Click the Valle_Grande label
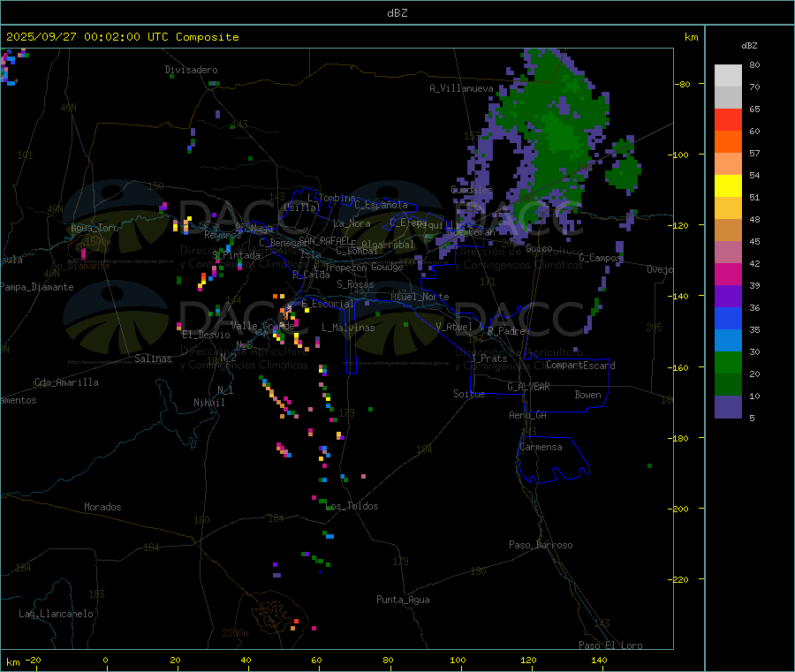This screenshot has height=672, width=795. (262, 326)
